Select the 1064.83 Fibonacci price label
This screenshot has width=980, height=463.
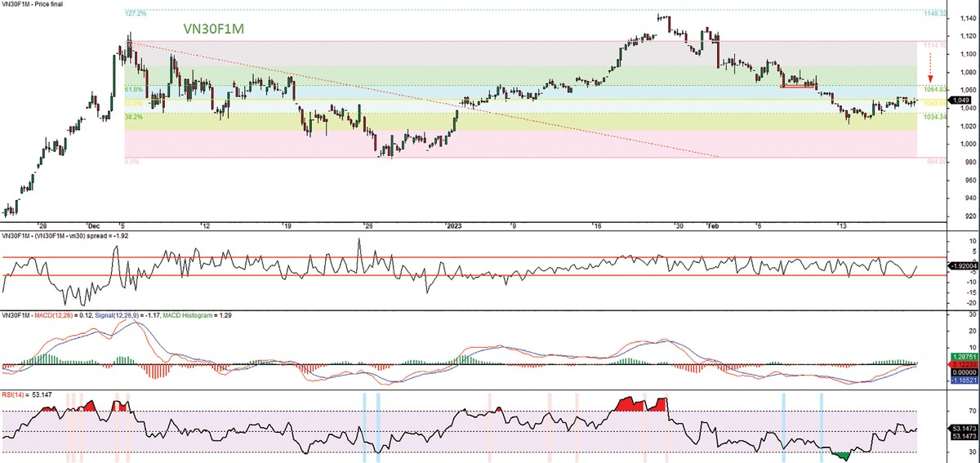[934, 89]
